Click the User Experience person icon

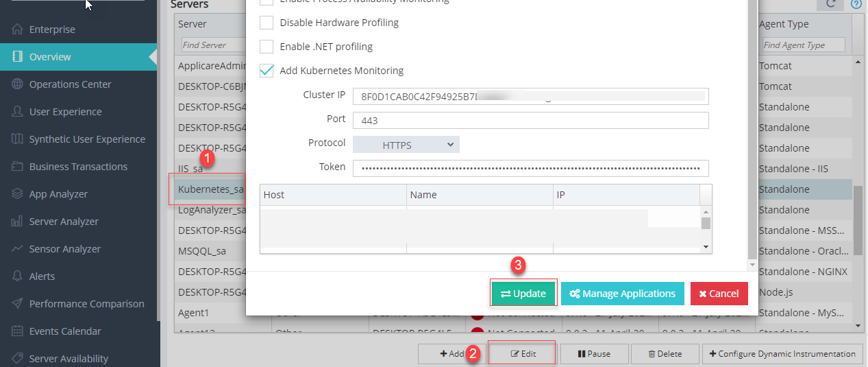[x=17, y=112]
